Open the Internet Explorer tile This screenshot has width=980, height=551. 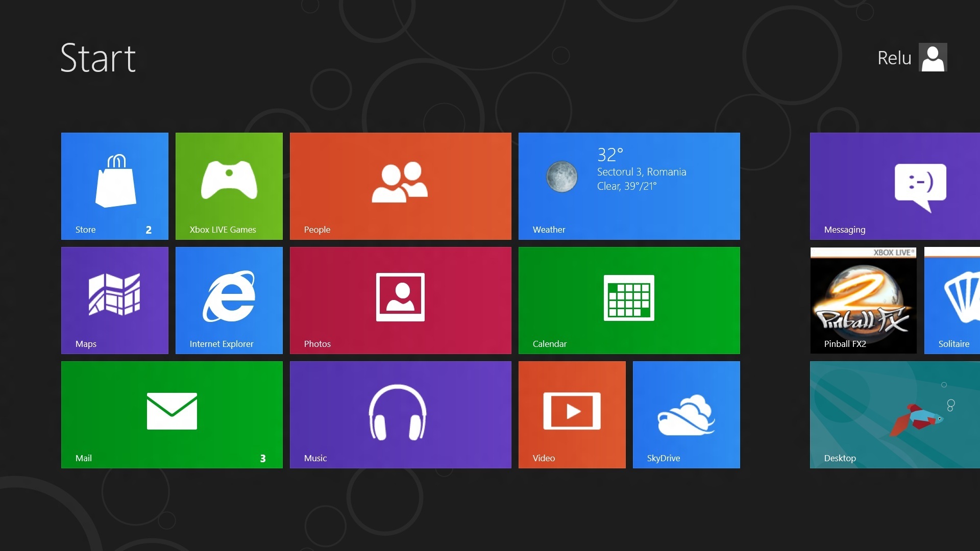(x=229, y=300)
